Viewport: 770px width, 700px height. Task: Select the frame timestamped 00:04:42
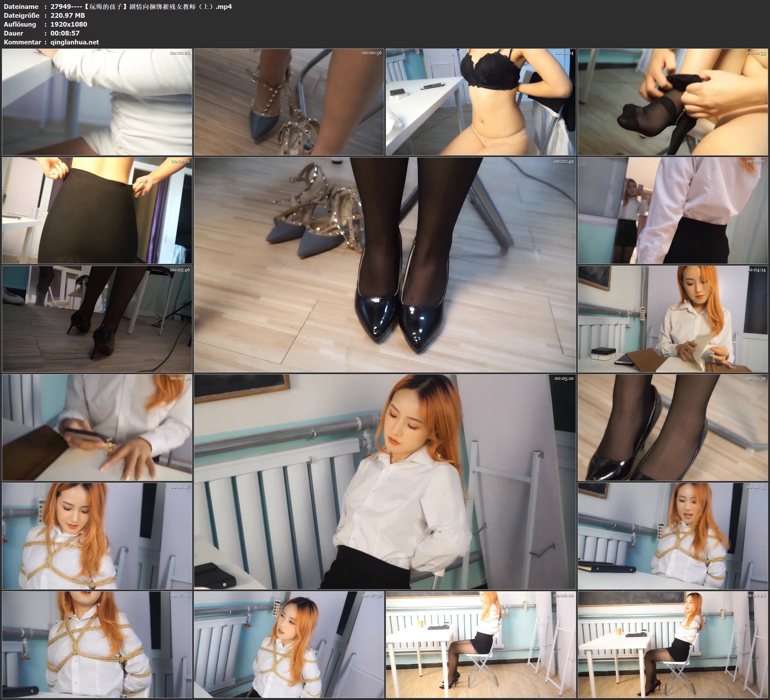97,427
